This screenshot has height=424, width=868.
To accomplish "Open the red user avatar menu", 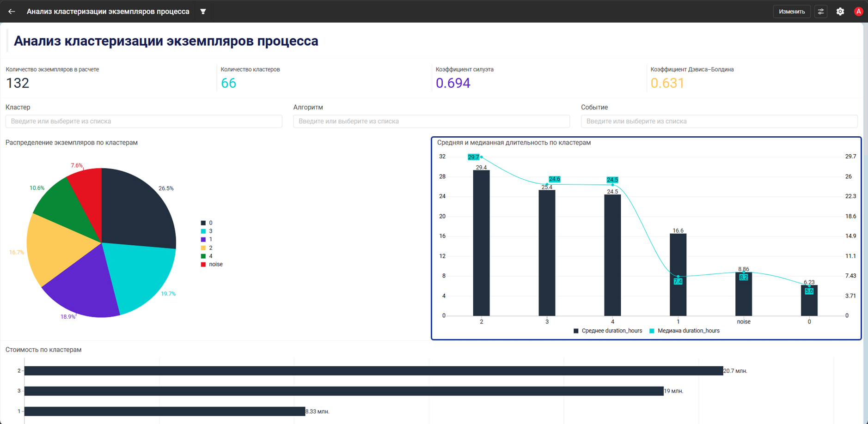I will (x=858, y=12).
